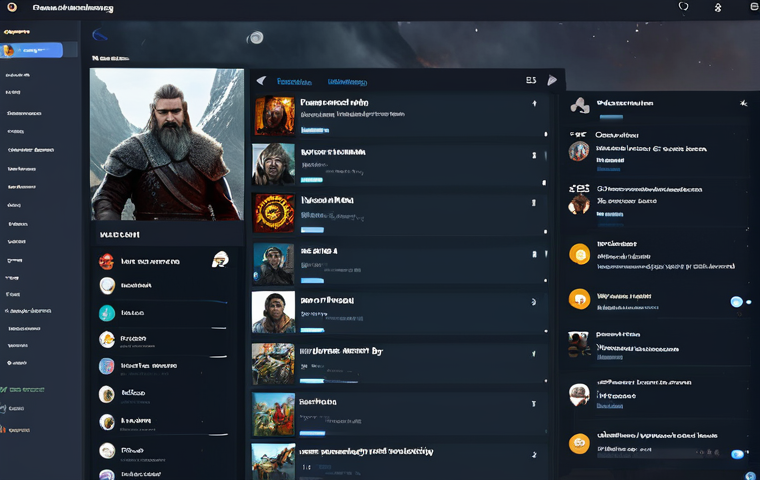Go to previous page with the white left arrow
This screenshot has width=760, height=480.
pos(261,80)
